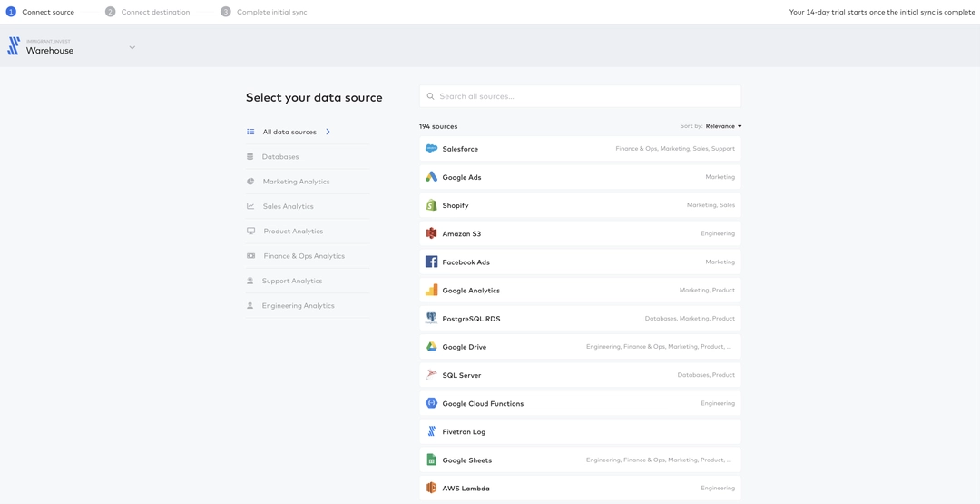Click the Google Cloud Functions source name
The width and height of the screenshot is (980, 504).
[x=483, y=403]
